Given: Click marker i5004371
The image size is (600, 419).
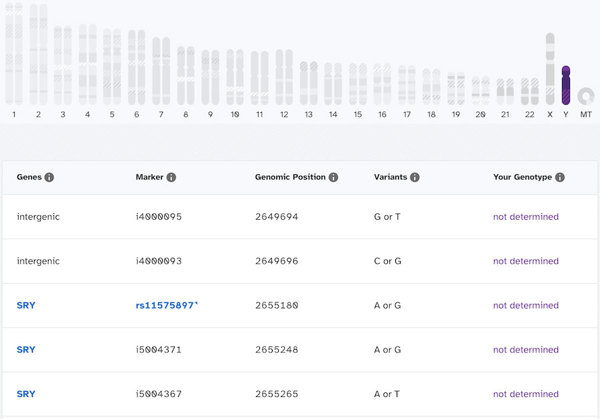Looking at the screenshot, I should tap(159, 350).
